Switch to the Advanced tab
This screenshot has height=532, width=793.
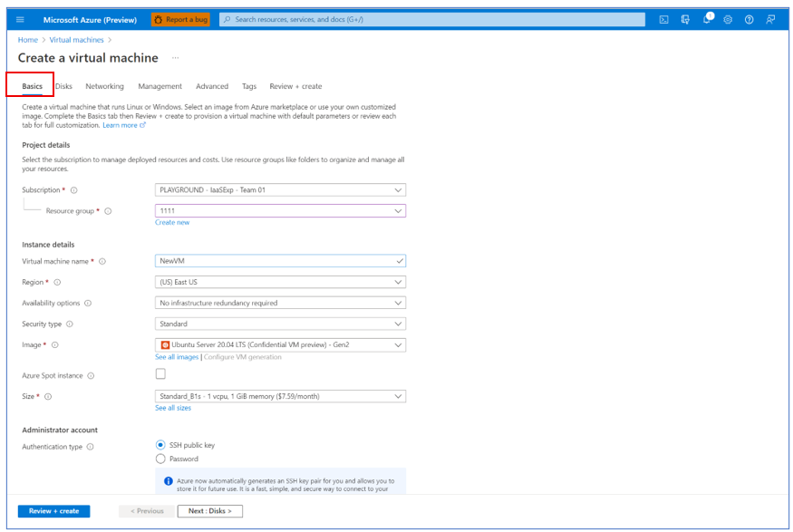tap(212, 86)
